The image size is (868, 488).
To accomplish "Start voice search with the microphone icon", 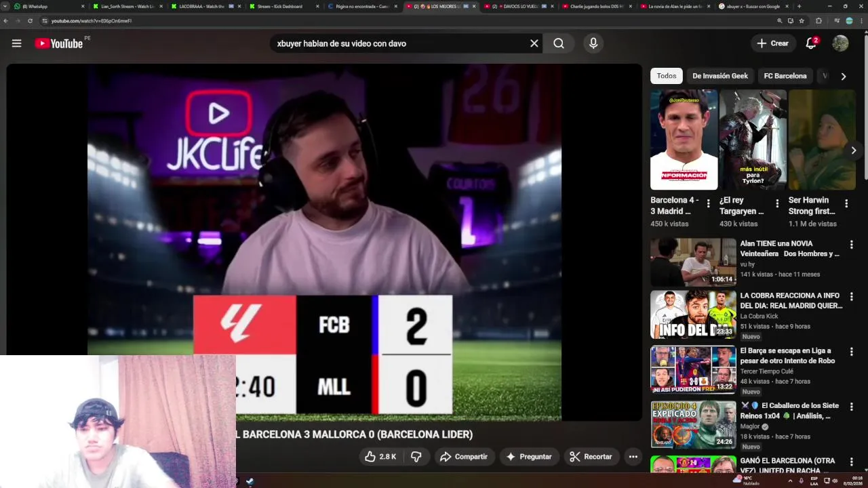I will pyautogui.click(x=593, y=43).
